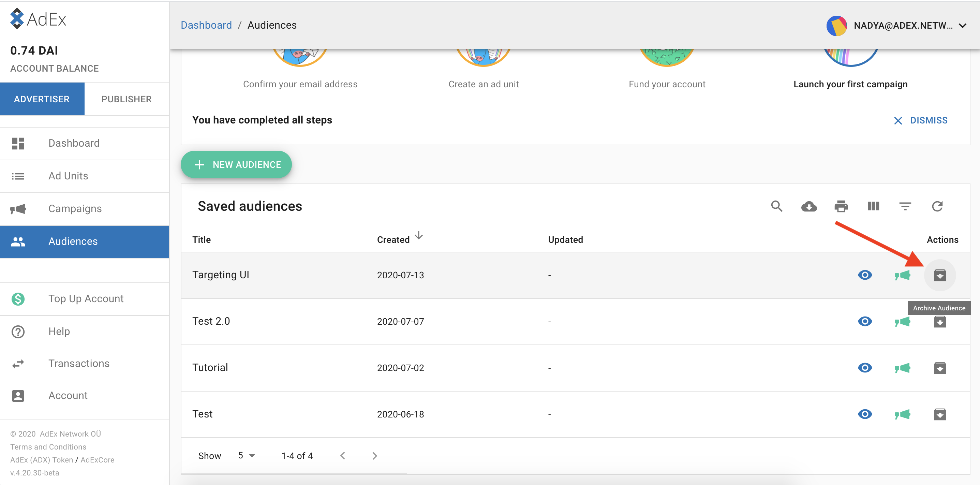
Task: Open the rows per page dropdown showing 5
Action: tap(246, 455)
